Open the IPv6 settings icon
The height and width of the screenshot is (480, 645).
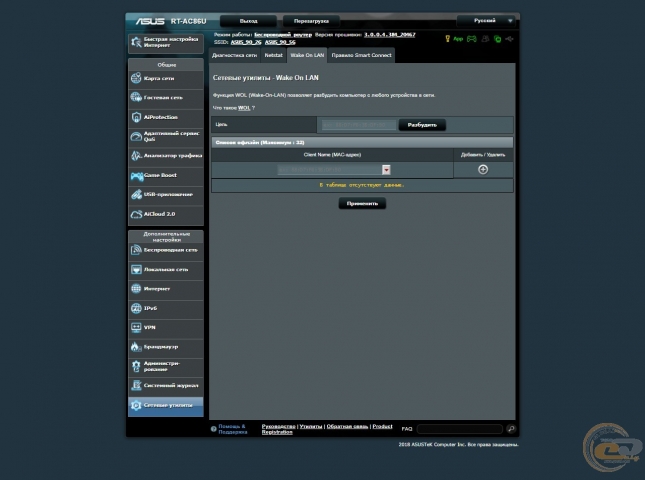tap(136, 308)
